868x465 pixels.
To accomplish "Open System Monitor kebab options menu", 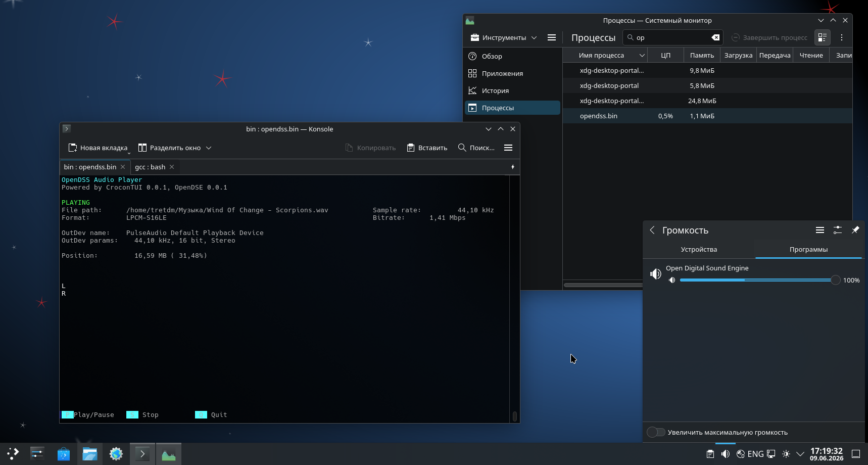I will (x=842, y=37).
